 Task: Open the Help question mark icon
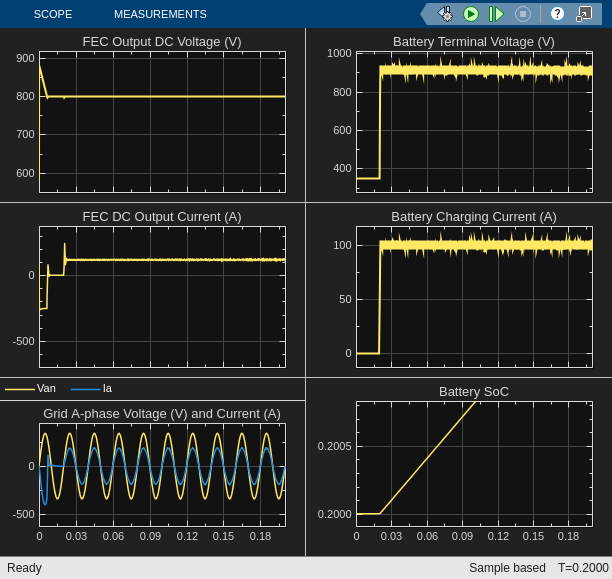[557, 14]
